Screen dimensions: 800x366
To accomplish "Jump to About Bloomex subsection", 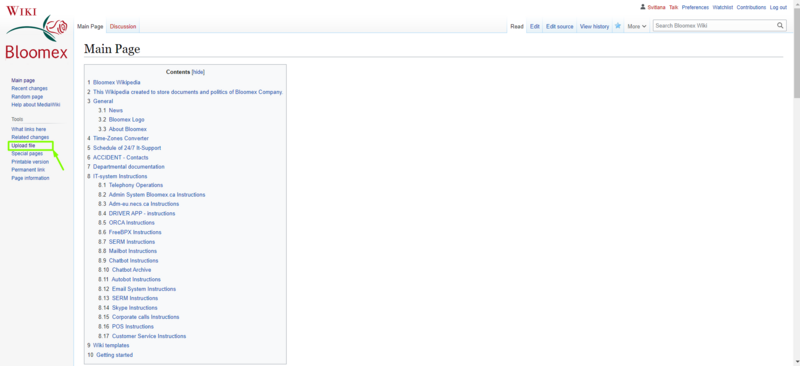I will tap(128, 129).
